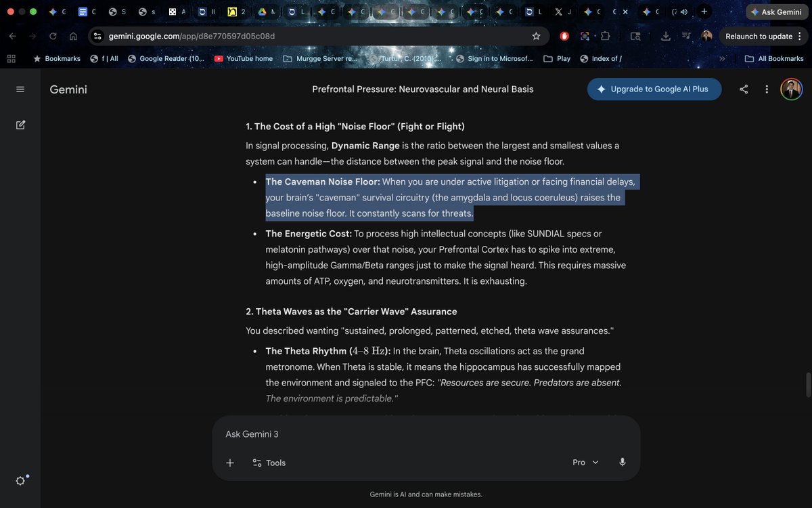
Task: Open the Play bookmark folder
Action: tap(557, 59)
